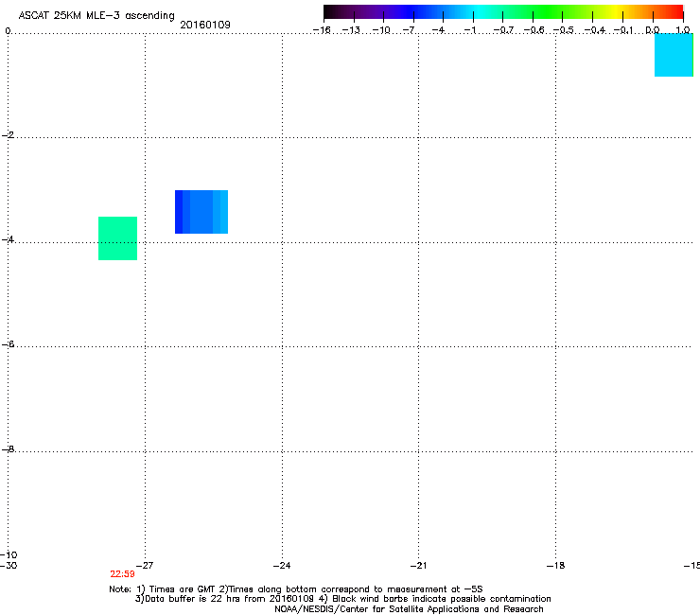Click the longitude label -27

pyautogui.click(x=145, y=566)
